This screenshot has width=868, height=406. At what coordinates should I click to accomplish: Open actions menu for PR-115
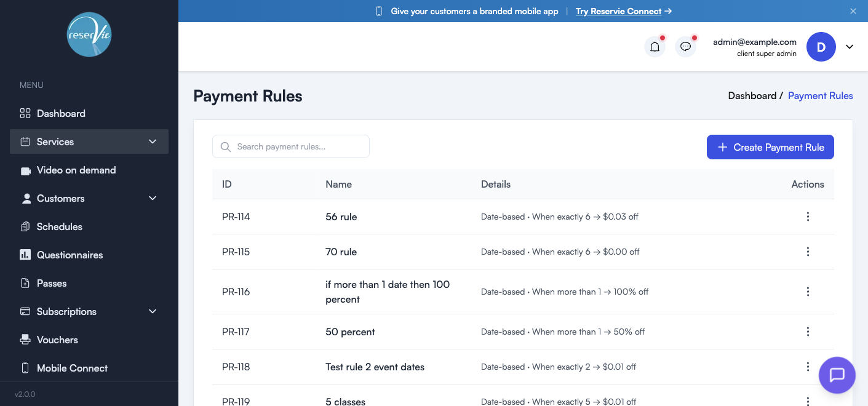pos(808,252)
